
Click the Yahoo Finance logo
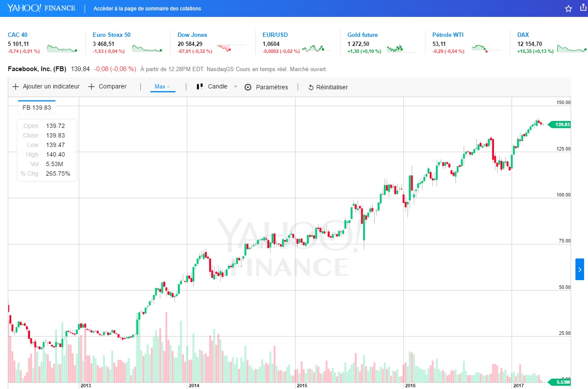[x=41, y=8]
